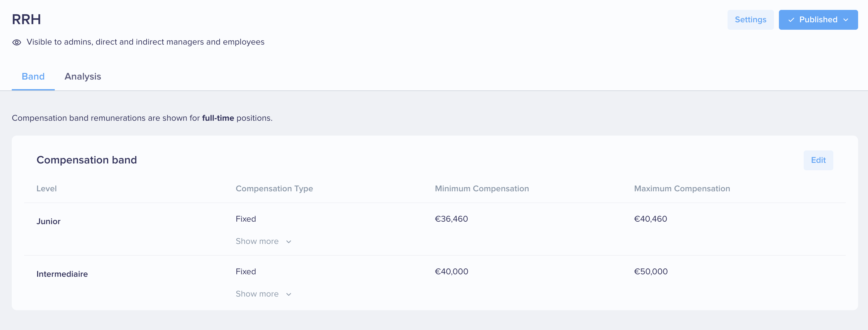Switch to the Analysis tab
This screenshot has width=868, height=330.
point(83,76)
